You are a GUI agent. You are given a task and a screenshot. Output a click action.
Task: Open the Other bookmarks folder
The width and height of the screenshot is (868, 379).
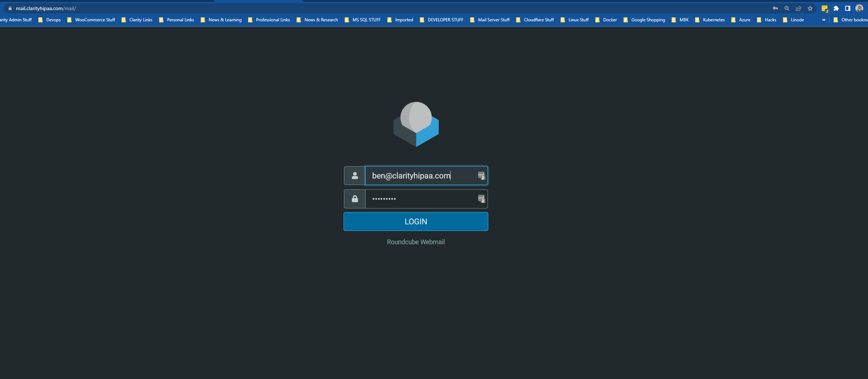850,20
